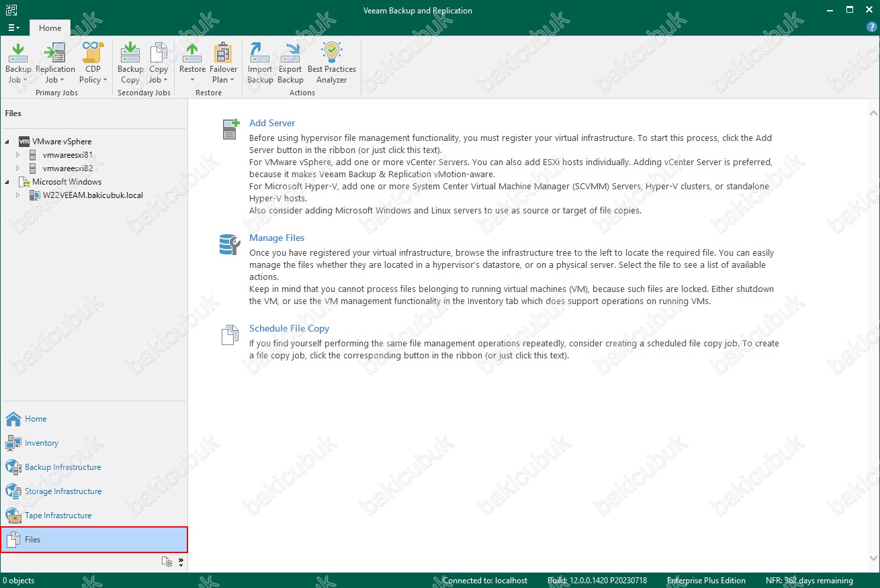The width and height of the screenshot is (880, 588).
Task: Switch to the Tape Infrastructure view
Action: point(58,516)
